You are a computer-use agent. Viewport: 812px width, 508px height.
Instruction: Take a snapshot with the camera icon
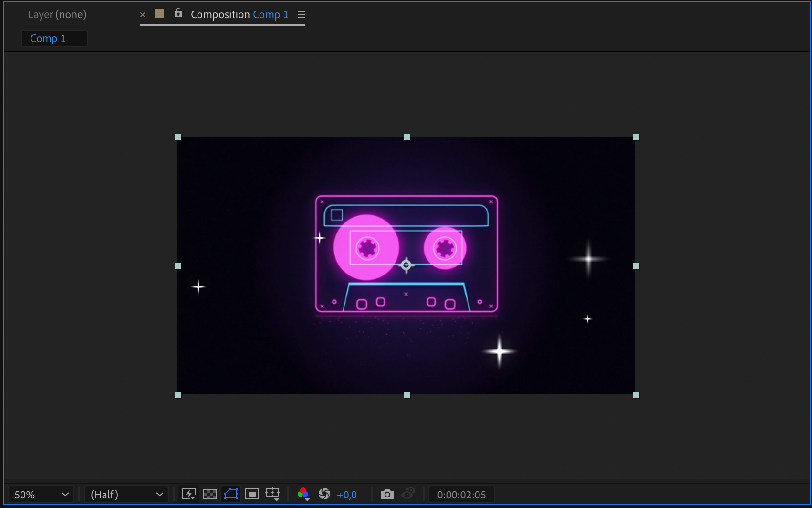pos(387,494)
